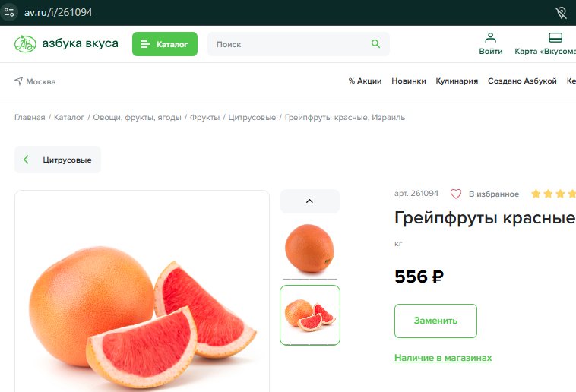Click the heart favorite icon

(x=456, y=194)
